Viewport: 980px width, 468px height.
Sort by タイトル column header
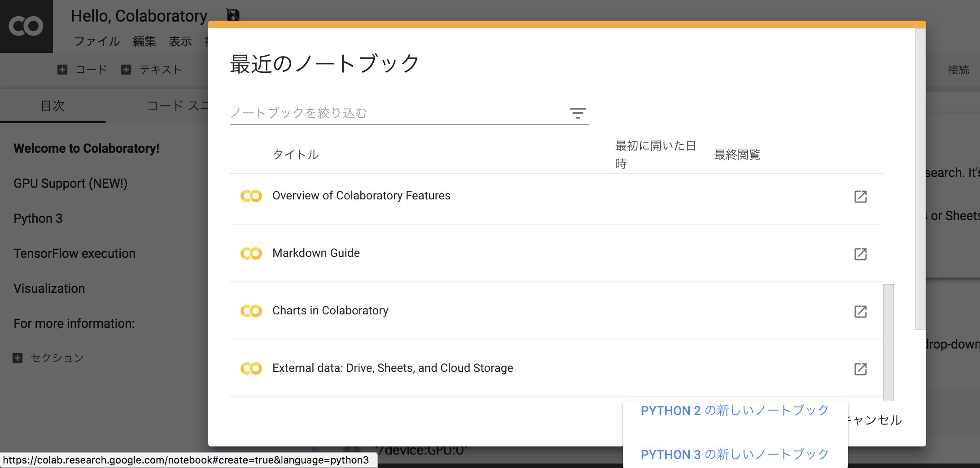tap(296, 155)
